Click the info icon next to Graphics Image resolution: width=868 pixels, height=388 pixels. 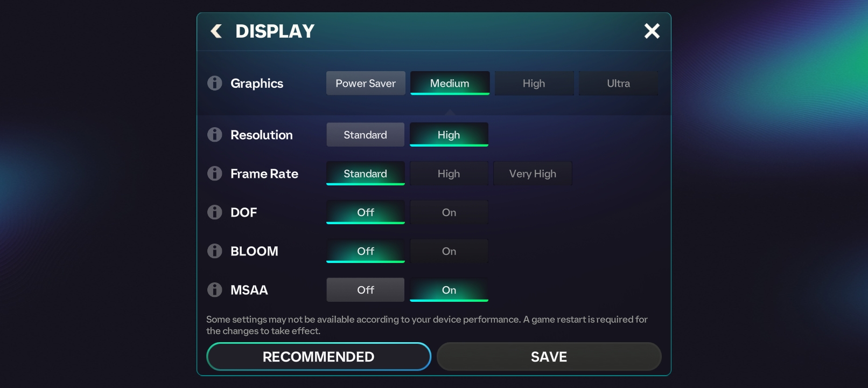[x=215, y=83]
